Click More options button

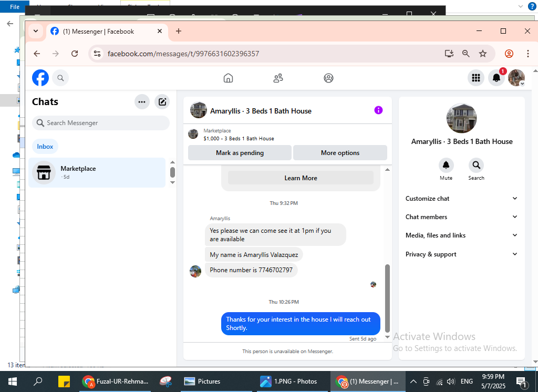pyautogui.click(x=340, y=153)
